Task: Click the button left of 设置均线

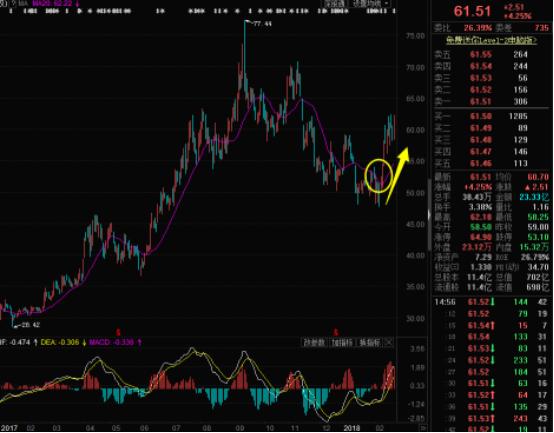Action: (334, 4)
